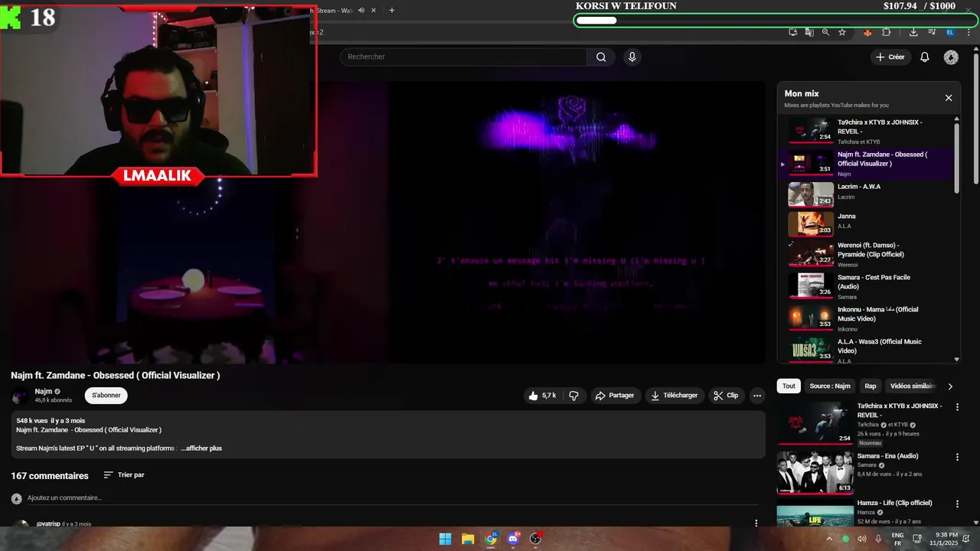Viewport: 980px width, 551px height.
Task: Click the YouTube search magnifier button
Action: pyautogui.click(x=601, y=57)
